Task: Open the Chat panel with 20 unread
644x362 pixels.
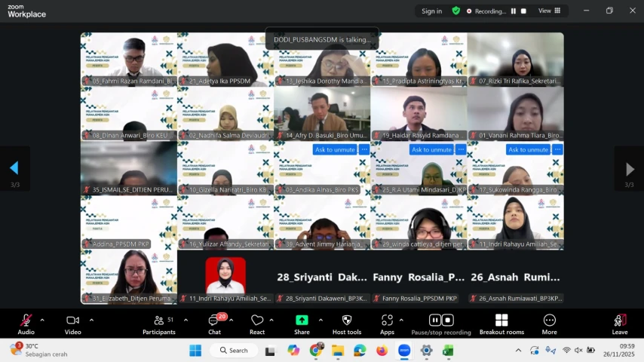Action: click(x=214, y=324)
